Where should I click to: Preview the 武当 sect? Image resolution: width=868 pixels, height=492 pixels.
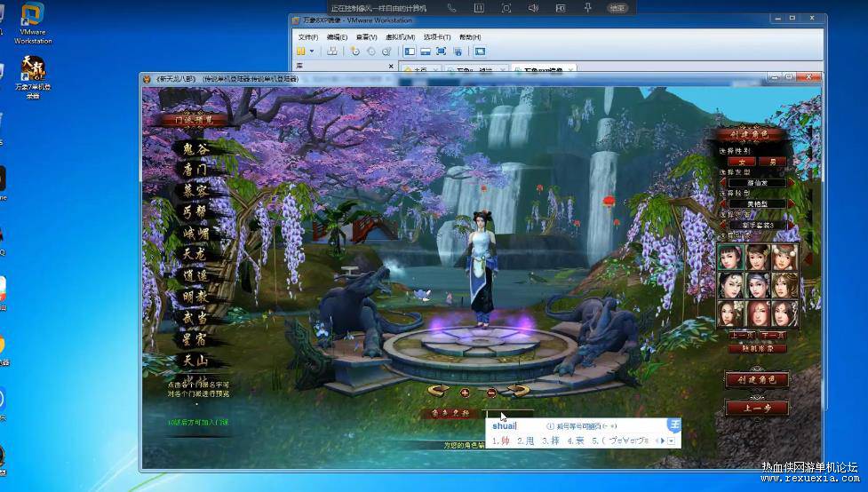(196, 318)
